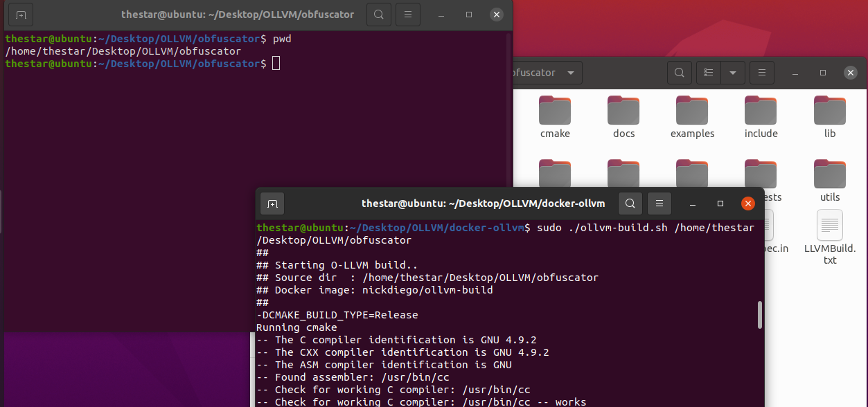Select the LLVMBuild.txt file
The width and height of the screenshot is (868, 407).
click(829, 237)
